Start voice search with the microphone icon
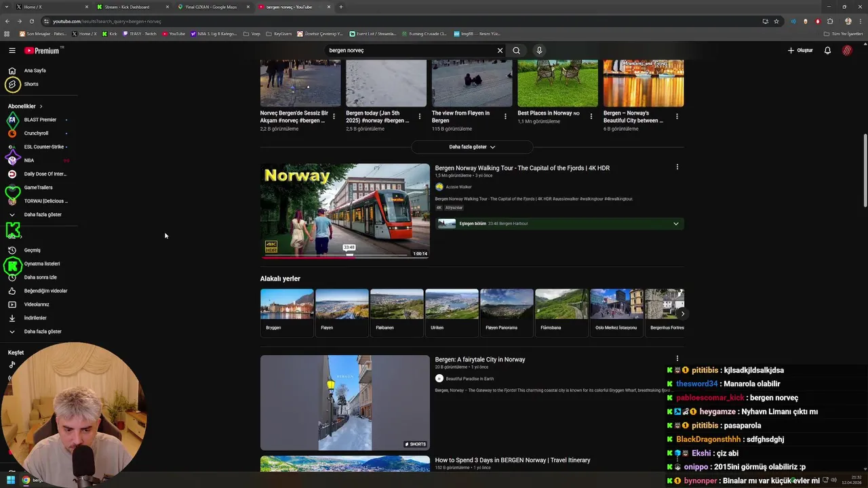868x488 pixels. 539,50
